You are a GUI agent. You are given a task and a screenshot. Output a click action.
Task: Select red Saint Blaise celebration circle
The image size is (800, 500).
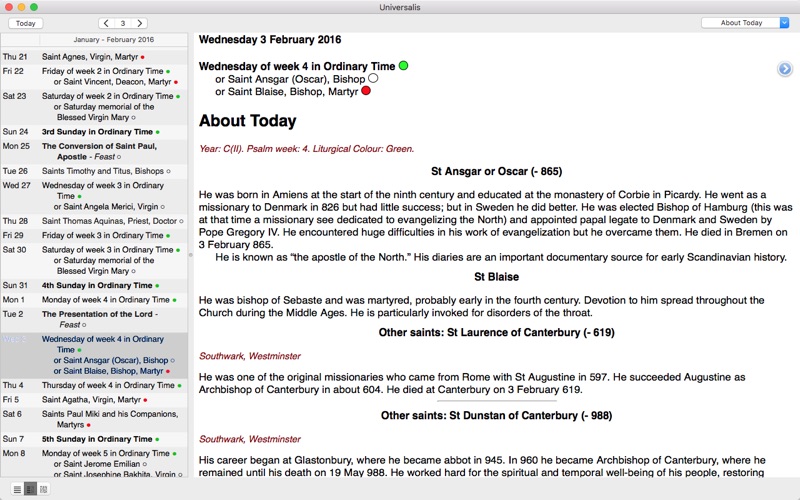point(366,91)
